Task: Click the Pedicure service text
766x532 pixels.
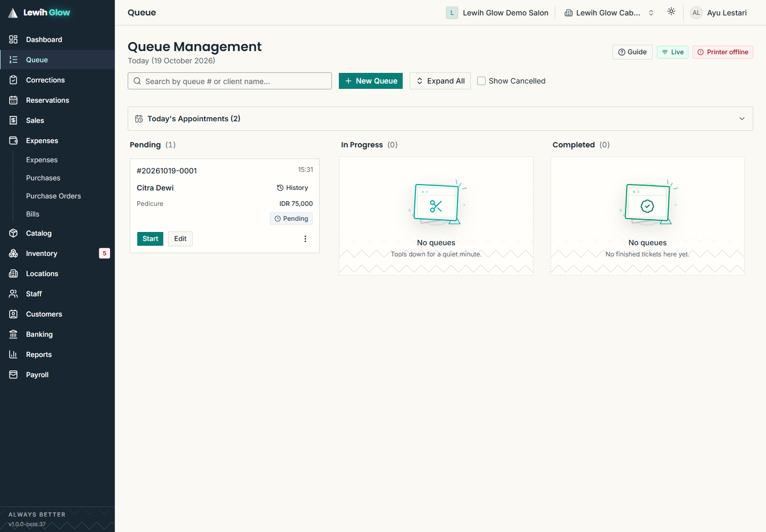Action: pos(150,204)
